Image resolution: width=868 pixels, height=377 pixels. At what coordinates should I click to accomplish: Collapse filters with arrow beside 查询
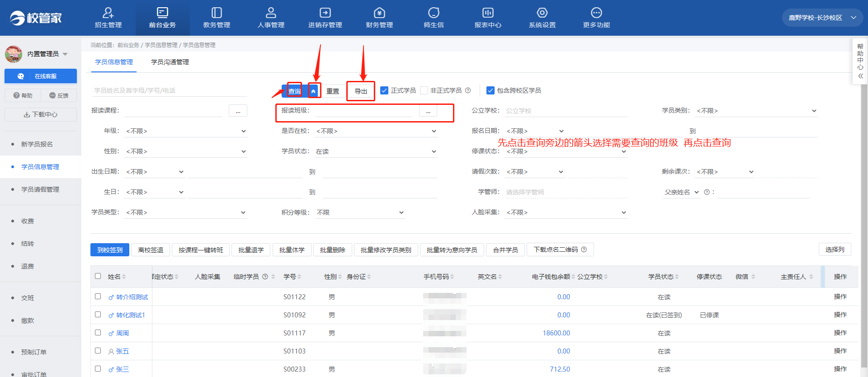[x=313, y=91]
